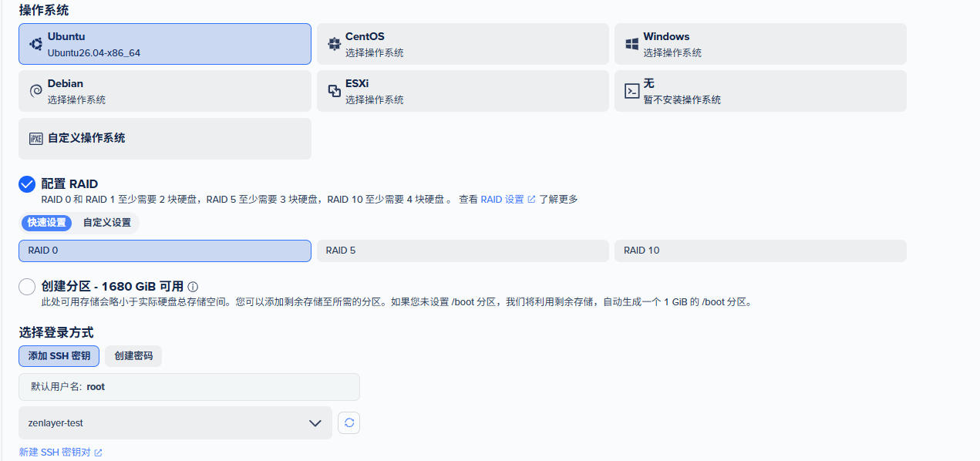Switch to 添加 SSH 密钥 login method
Screen dimensions: 980x461
(x=59, y=356)
